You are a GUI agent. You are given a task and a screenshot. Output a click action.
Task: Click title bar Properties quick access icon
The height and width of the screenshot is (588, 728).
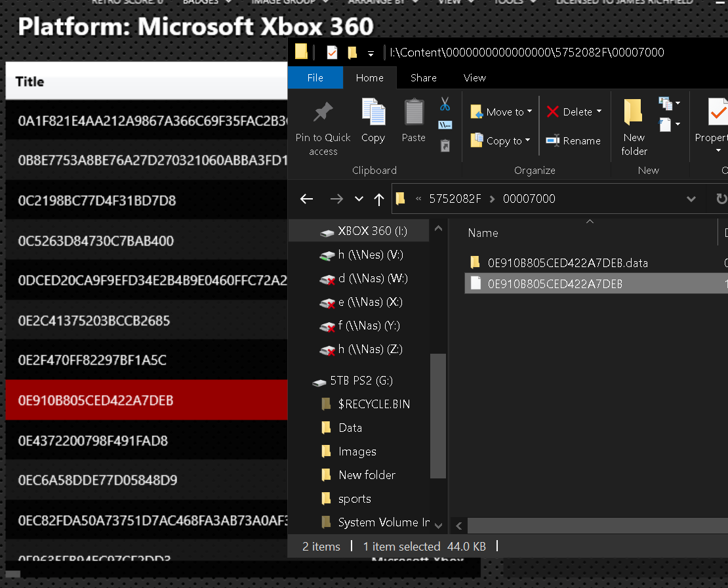tap(332, 52)
